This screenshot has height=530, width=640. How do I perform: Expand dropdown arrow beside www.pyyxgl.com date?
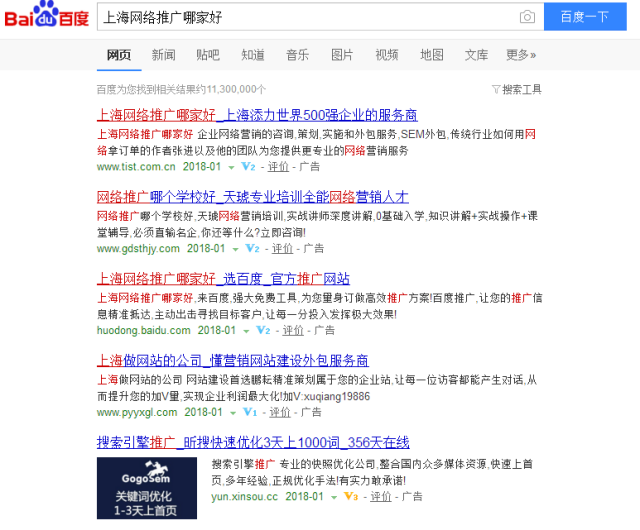point(234,413)
